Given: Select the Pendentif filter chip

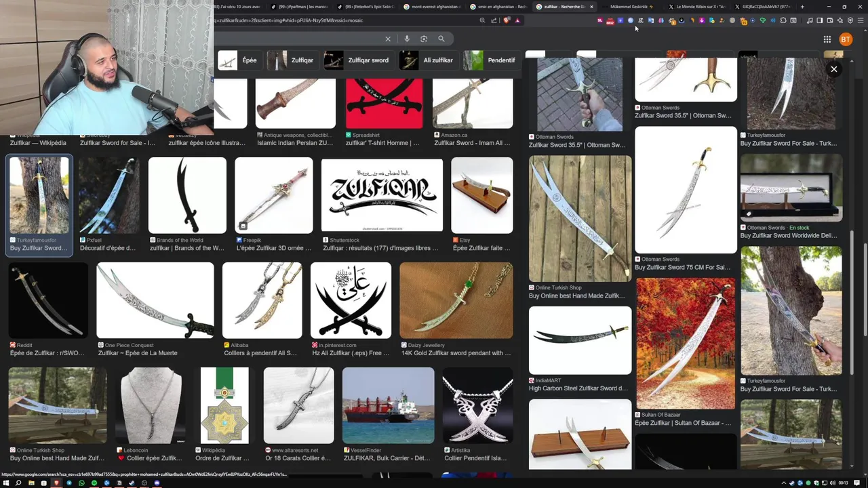Looking at the screenshot, I should [x=492, y=60].
